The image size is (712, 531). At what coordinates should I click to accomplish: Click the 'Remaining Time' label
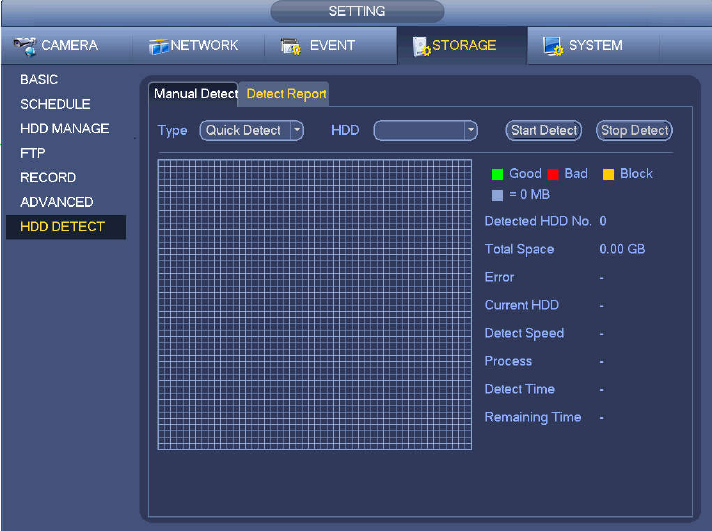click(x=533, y=417)
